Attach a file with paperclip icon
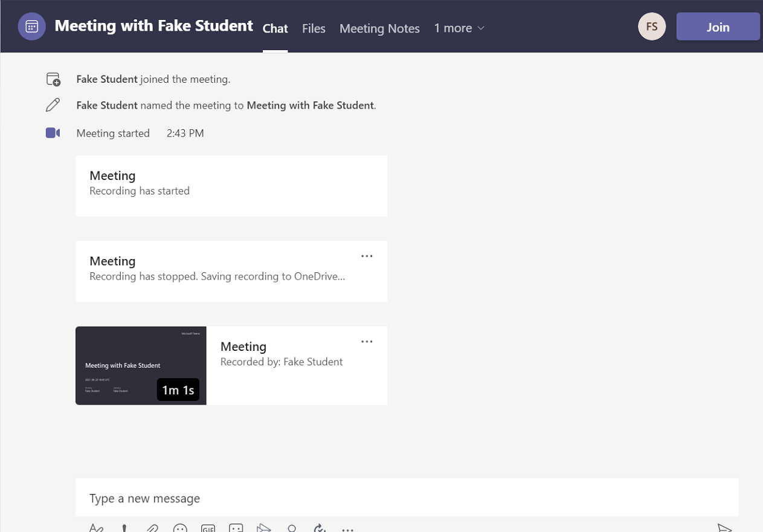 152,528
